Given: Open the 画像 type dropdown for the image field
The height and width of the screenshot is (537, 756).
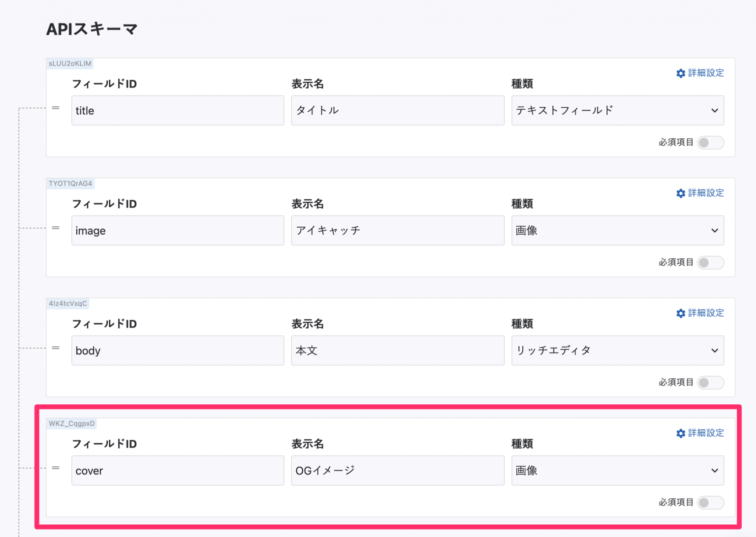Looking at the screenshot, I should [x=618, y=231].
